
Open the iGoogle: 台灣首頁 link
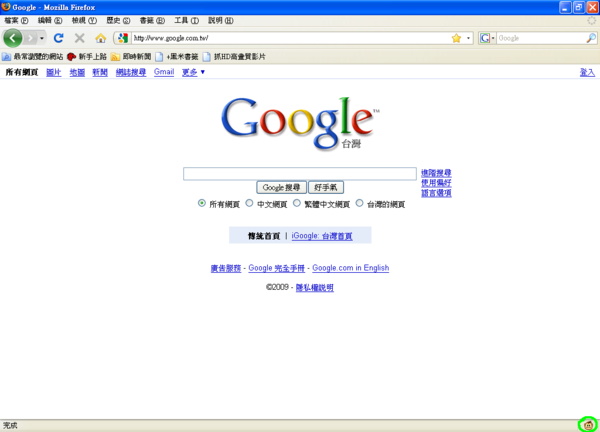coord(322,236)
